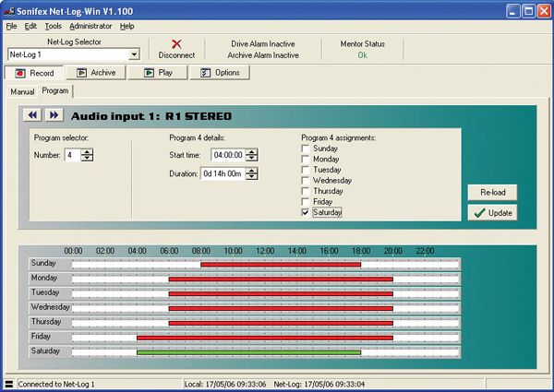This screenshot has width=554, height=392.
Task: Open the Record section
Action: (34, 73)
